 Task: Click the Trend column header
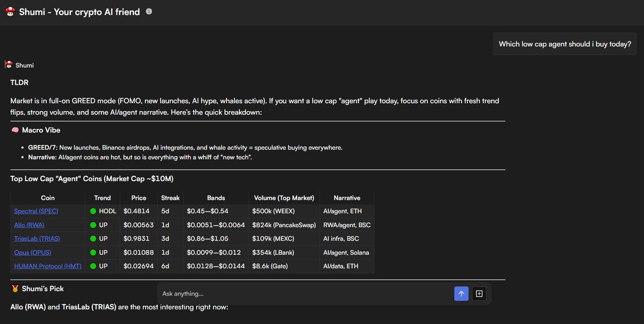(x=103, y=198)
